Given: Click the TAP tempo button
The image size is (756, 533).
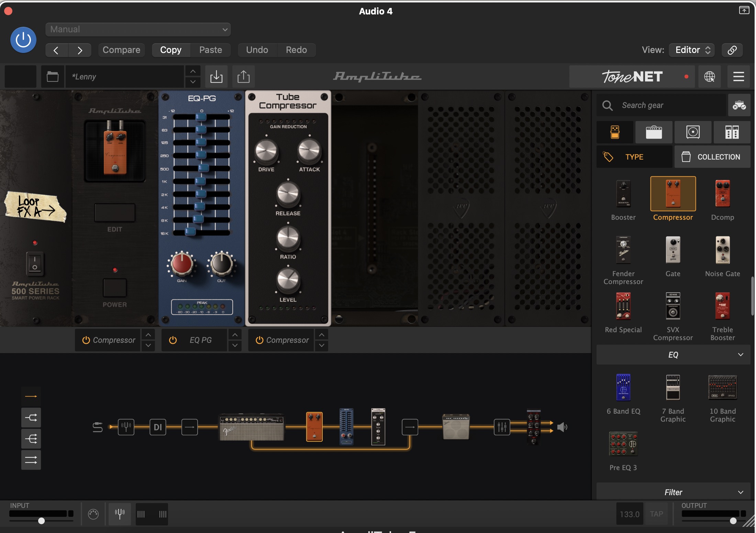Looking at the screenshot, I should pyautogui.click(x=656, y=514).
